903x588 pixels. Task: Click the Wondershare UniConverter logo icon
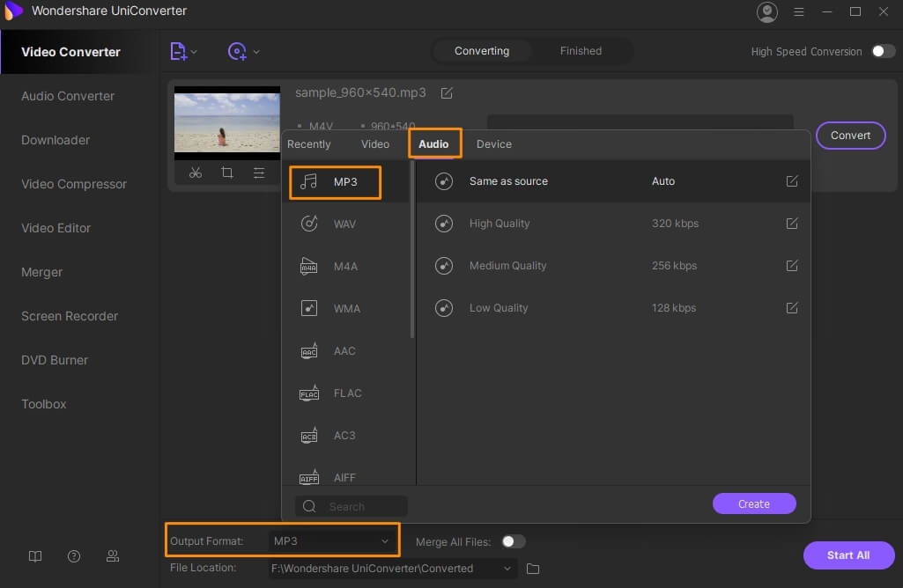pyautogui.click(x=12, y=11)
